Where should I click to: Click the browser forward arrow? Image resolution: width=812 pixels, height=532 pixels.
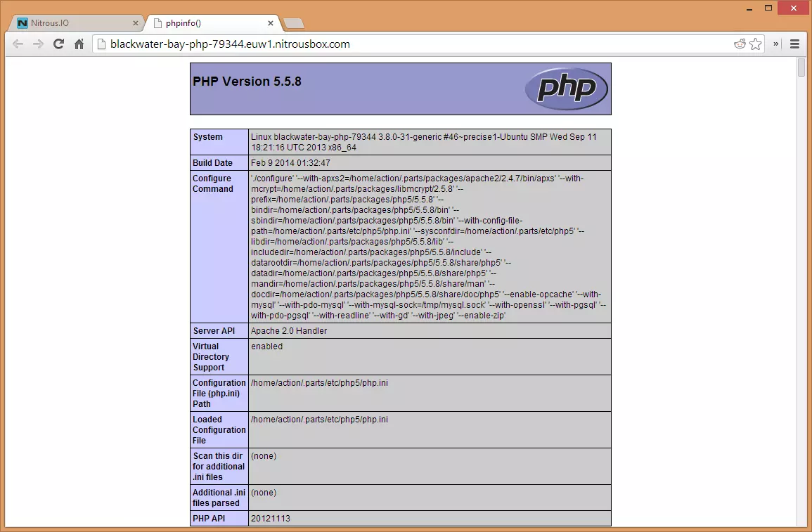[x=39, y=44]
